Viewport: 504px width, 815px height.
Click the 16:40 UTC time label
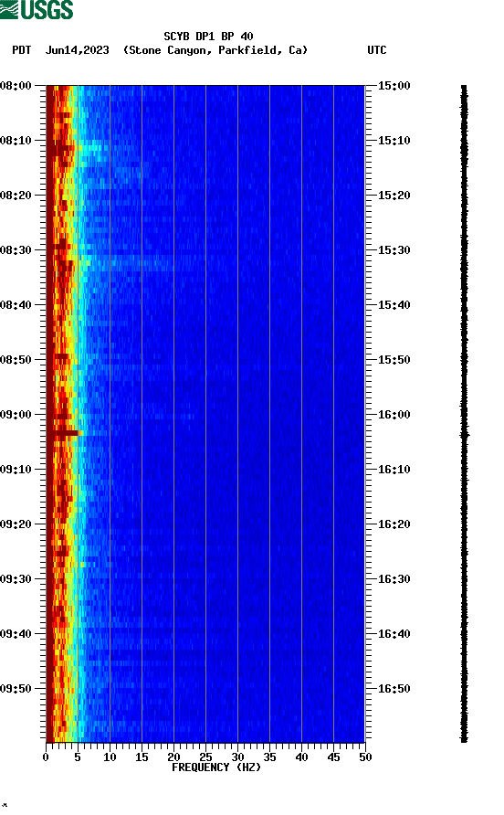click(394, 634)
